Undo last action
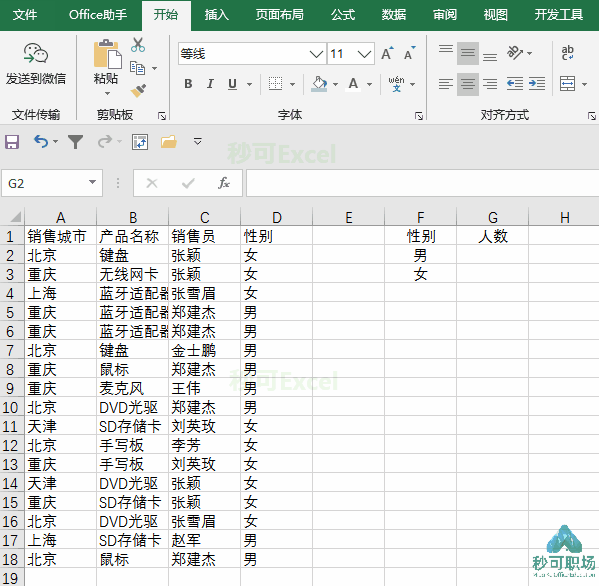Viewport: 599px width, 586px height. [x=41, y=142]
